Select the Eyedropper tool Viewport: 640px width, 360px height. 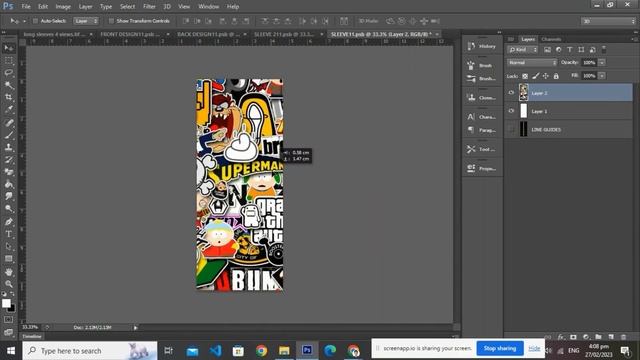[x=9, y=109]
